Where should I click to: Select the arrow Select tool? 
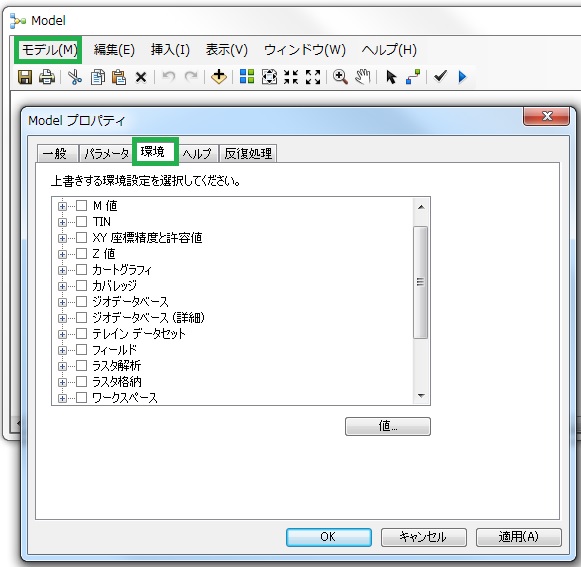coord(391,77)
